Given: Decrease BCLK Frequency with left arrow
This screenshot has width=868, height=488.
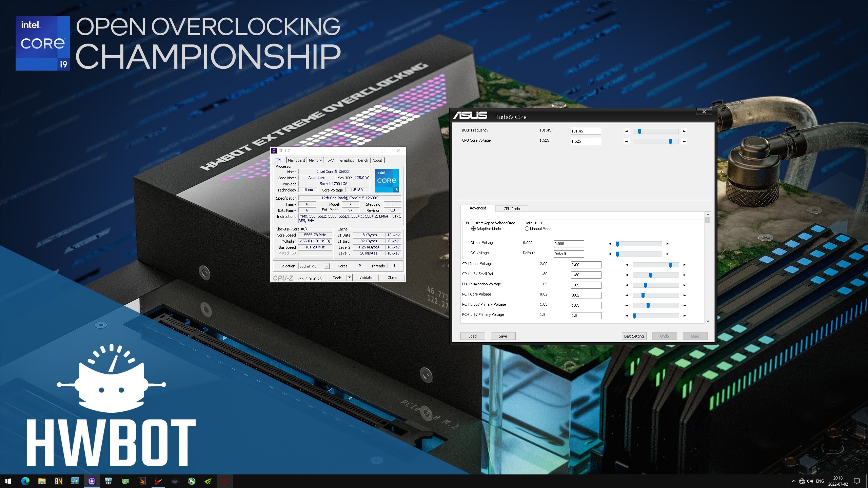Looking at the screenshot, I should [x=626, y=131].
